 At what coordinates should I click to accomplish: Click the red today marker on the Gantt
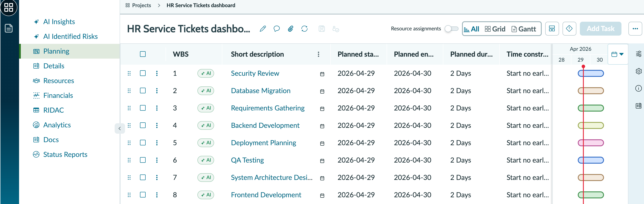click(583, 67)
